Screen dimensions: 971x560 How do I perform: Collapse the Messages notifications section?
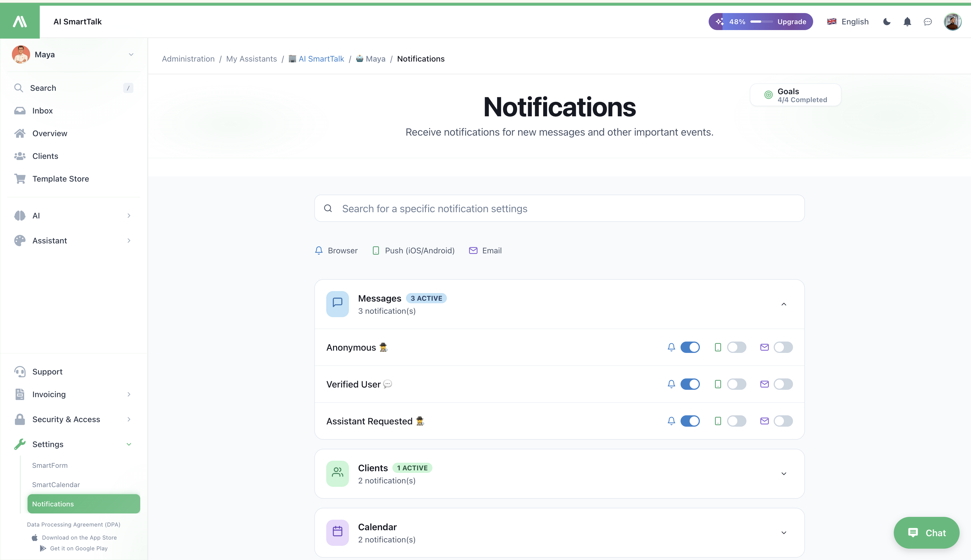click(x=784, y=304)
